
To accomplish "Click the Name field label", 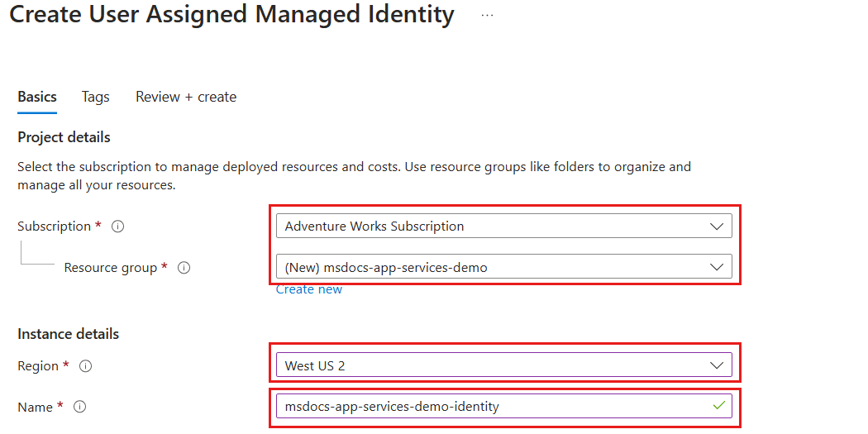I will point(35,407).
